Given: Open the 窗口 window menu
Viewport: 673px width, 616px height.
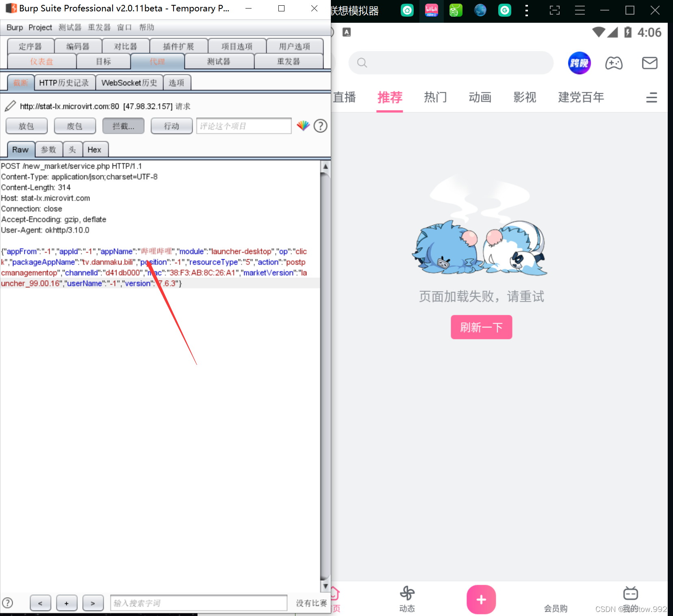Looking at the screenshot, I should tap(124, 27).
